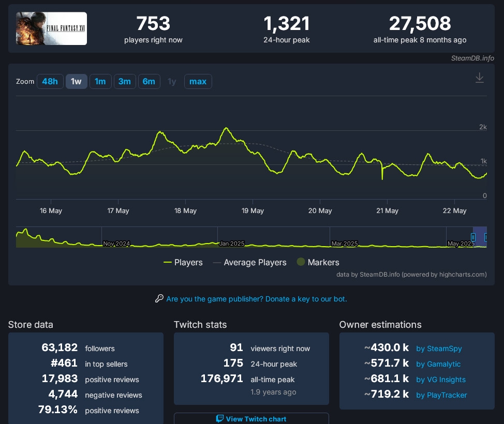
Task: Click the 63,182 followers value
Action: [x=60, y=347]
